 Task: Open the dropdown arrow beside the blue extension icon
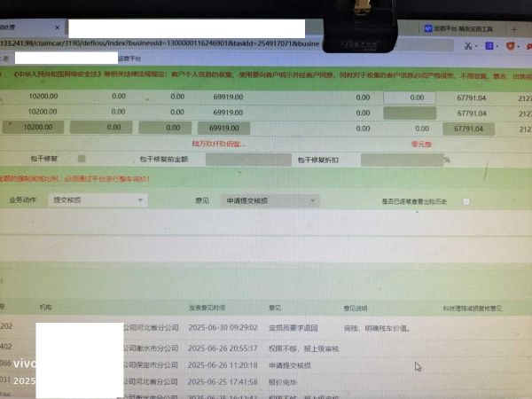497,46
